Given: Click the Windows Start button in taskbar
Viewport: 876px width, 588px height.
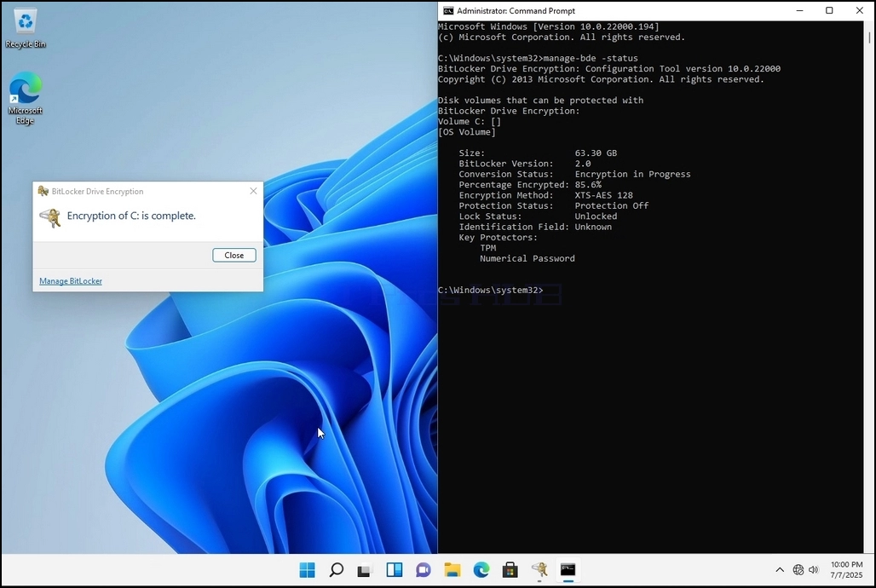Looking at the screenshot, I should 308,569.
